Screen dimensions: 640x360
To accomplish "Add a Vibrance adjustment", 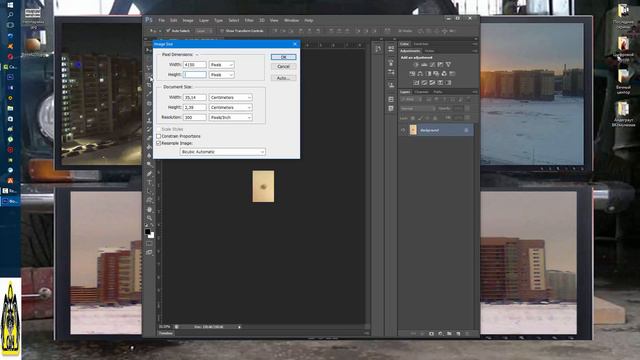I will point(449,65).
